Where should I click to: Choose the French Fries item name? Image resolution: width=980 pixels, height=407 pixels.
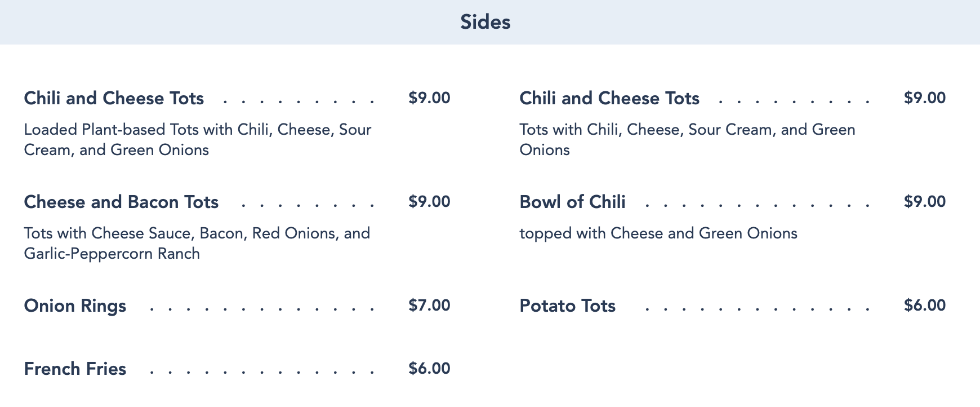point(75,369)
